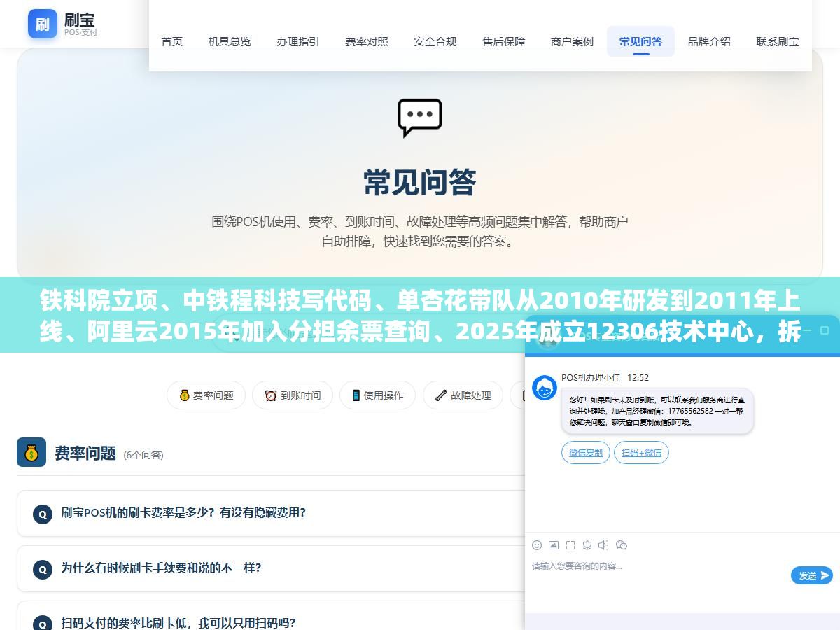
Task: Expand question 为什么有时候刷卡手续费和说的不一样
Action: [x=271, y=568]
